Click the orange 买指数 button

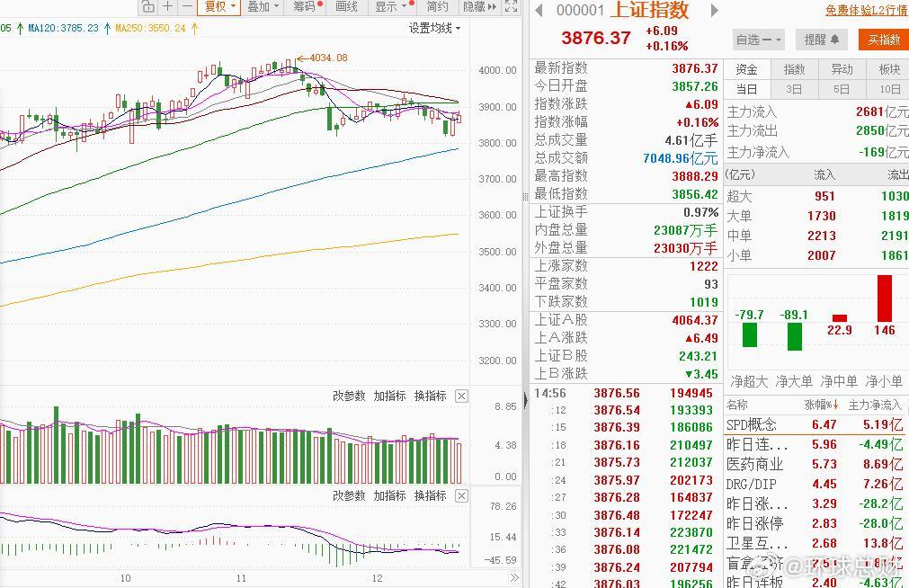(883, 40)
